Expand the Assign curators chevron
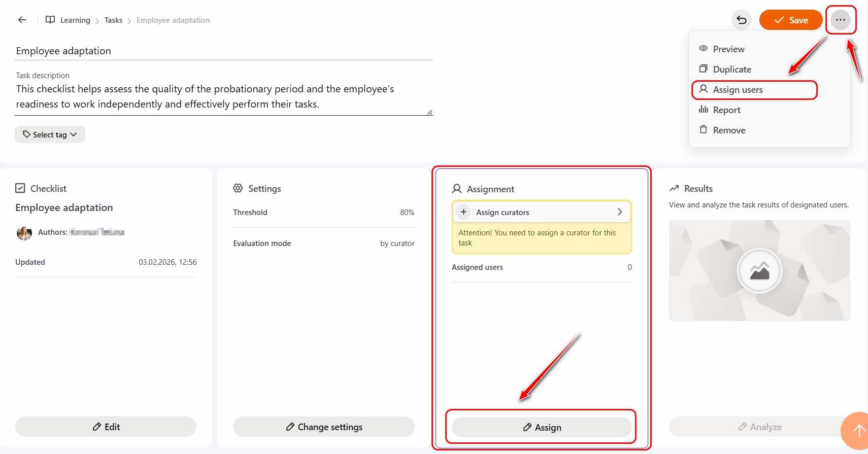 click(x=619, y=212)
